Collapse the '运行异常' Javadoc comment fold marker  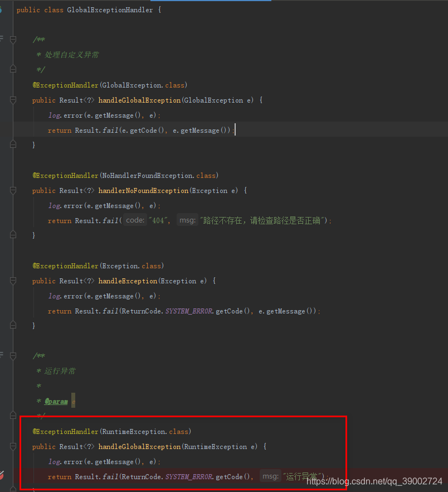[x=13, y=356]
